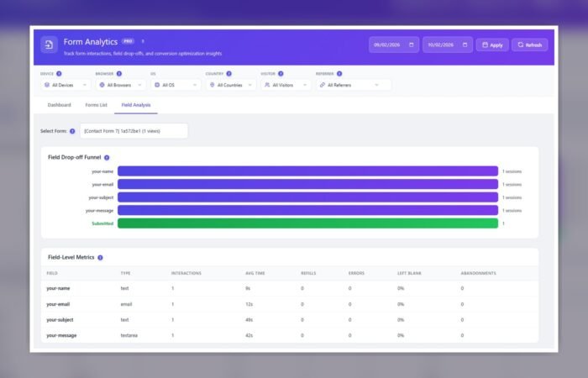
Task: Refresh the analytics data
Action: [529, 45]
